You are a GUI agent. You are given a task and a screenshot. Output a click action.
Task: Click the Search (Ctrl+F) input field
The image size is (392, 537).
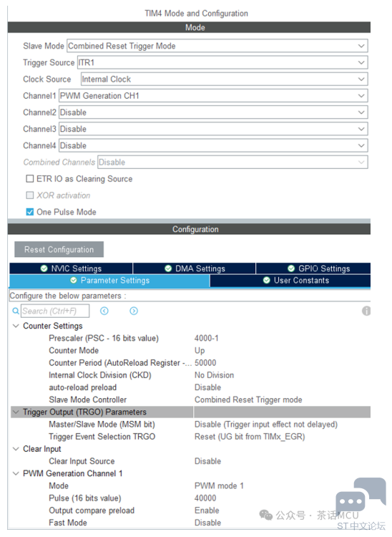tap(55, 311)
